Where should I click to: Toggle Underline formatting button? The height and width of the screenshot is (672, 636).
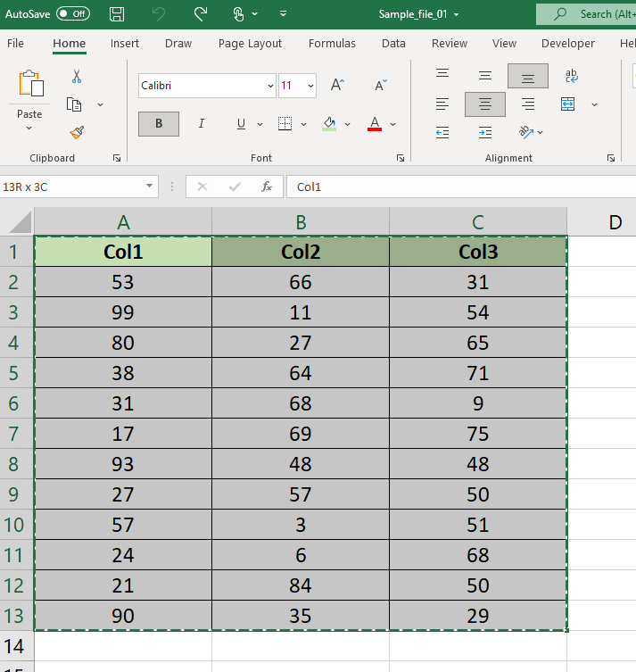(241, 124)
